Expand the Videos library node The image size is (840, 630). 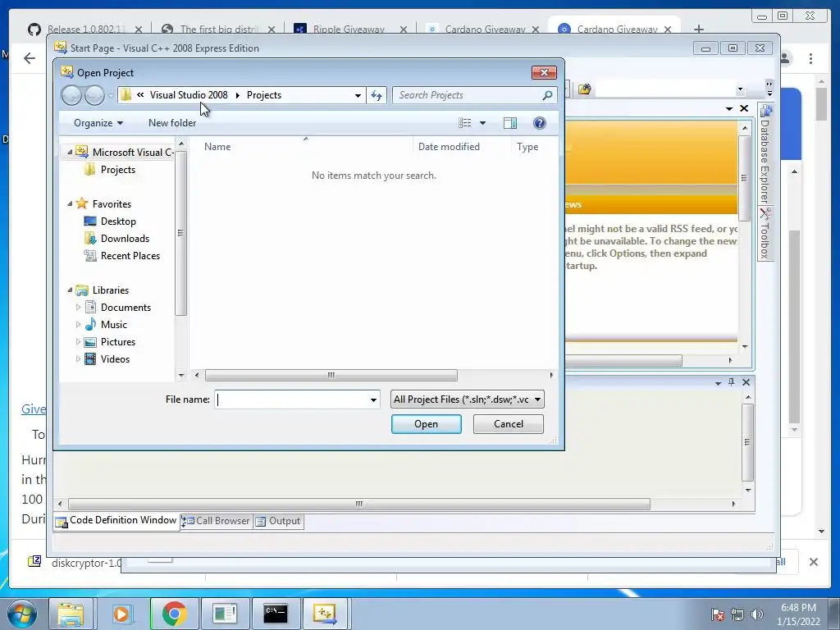78,359
